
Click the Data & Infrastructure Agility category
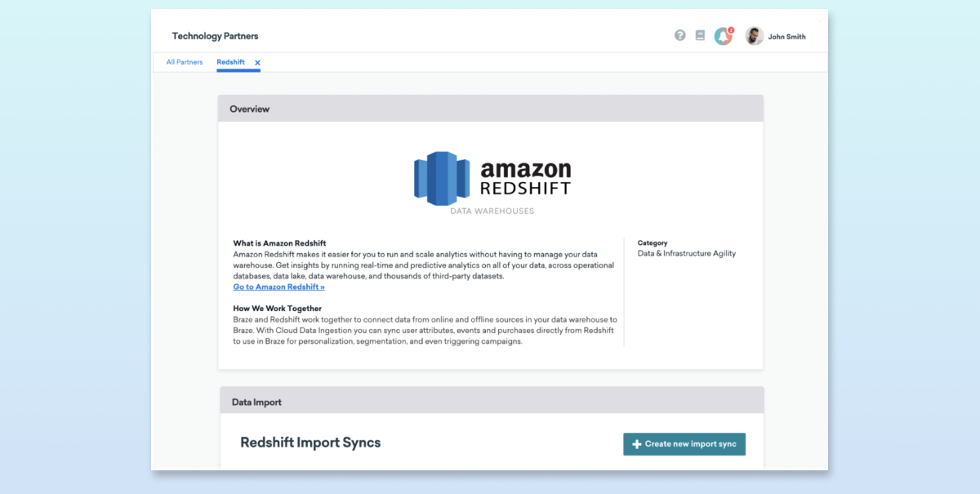(x=687, y=254)
